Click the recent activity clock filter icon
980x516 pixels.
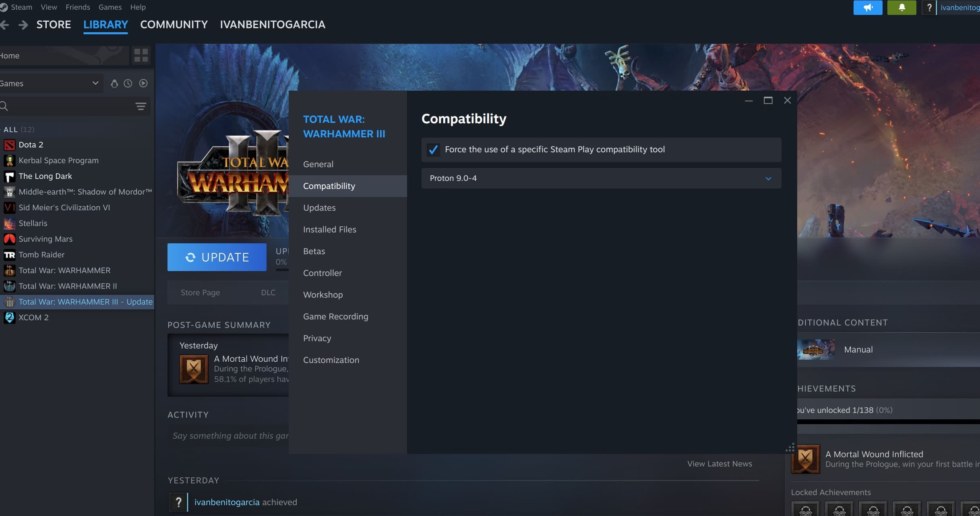click(x=128, y=83)
